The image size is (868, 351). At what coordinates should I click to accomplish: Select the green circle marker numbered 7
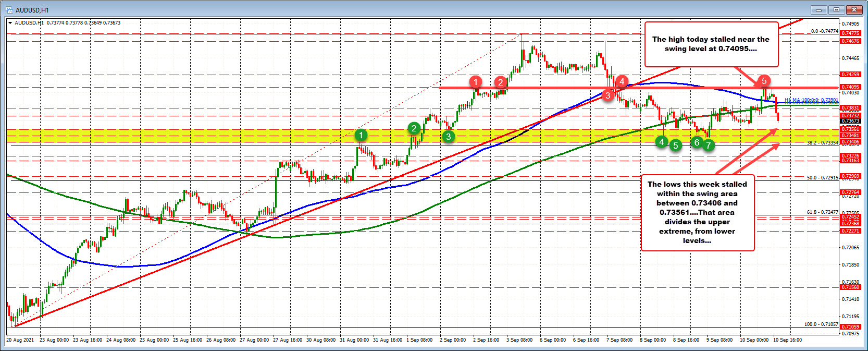tap(708, 146)
